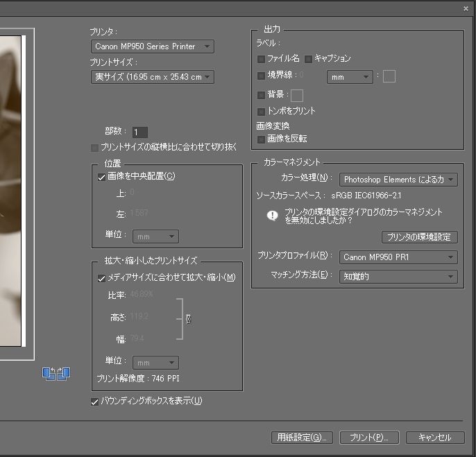476x457 pixels.
Task: Click the rotate left 90° icon
Action: (x=49, y=373)
